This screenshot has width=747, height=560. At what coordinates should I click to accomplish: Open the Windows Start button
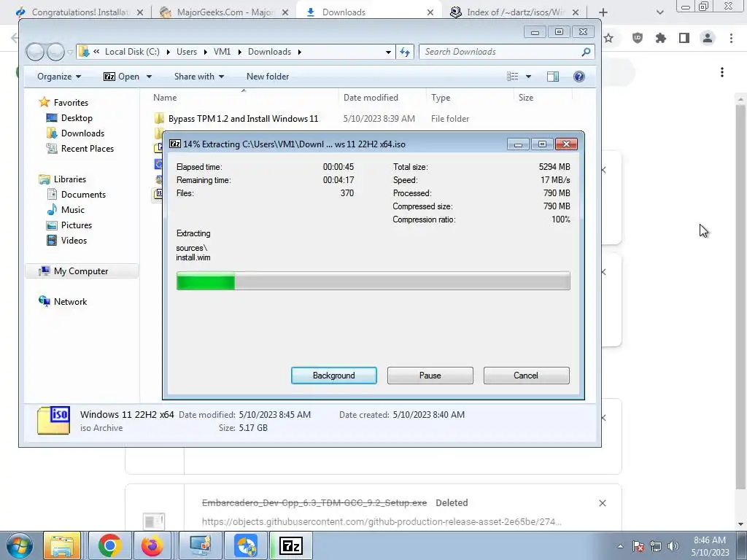point(19,545)
